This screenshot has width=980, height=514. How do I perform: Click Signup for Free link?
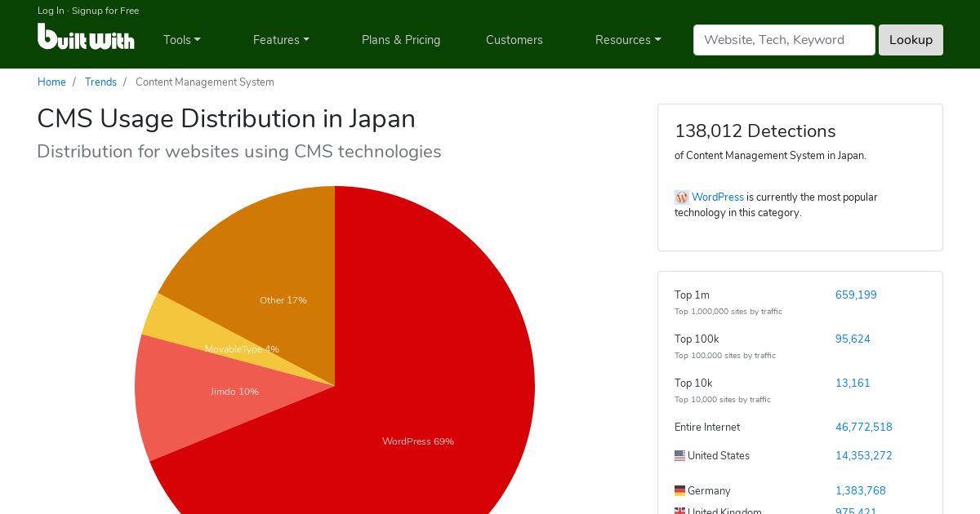coord(105,11)
